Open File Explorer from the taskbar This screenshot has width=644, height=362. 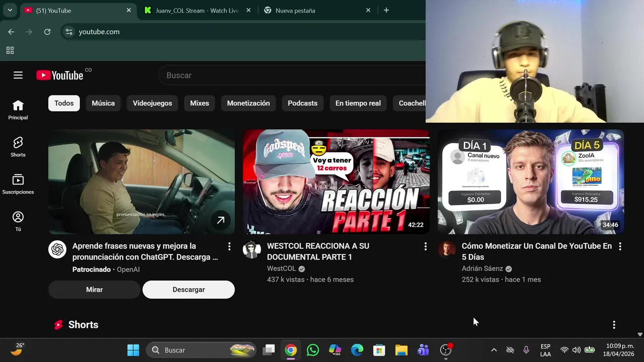[401, 350]
